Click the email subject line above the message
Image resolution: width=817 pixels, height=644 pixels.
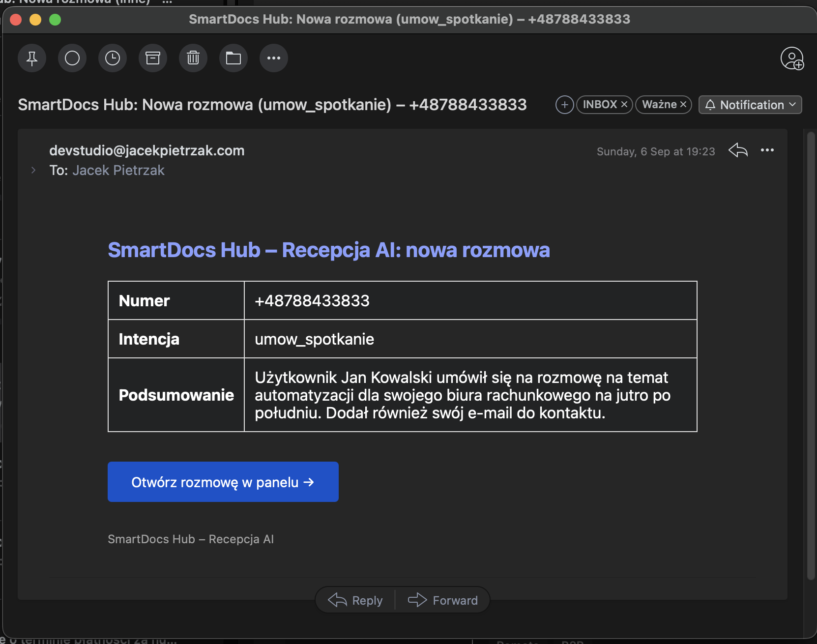[272, 105]
